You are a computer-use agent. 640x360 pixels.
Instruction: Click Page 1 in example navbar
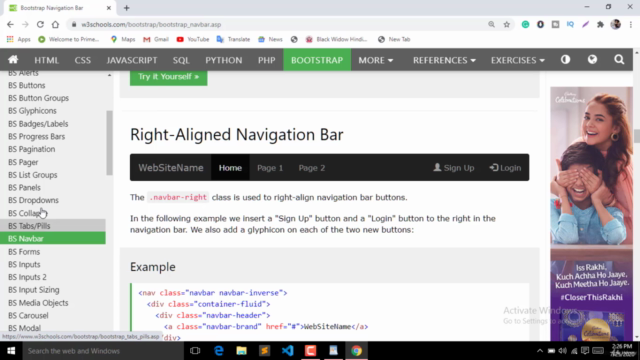270,168
